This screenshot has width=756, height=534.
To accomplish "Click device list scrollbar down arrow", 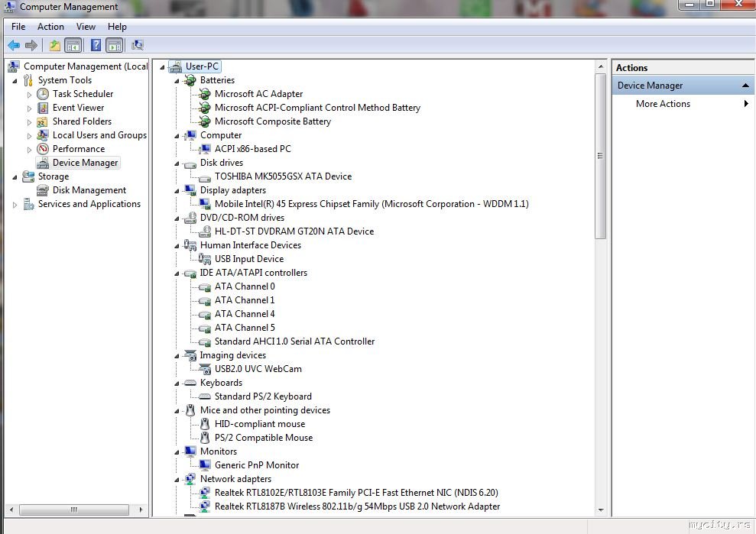I will (601, 510).
